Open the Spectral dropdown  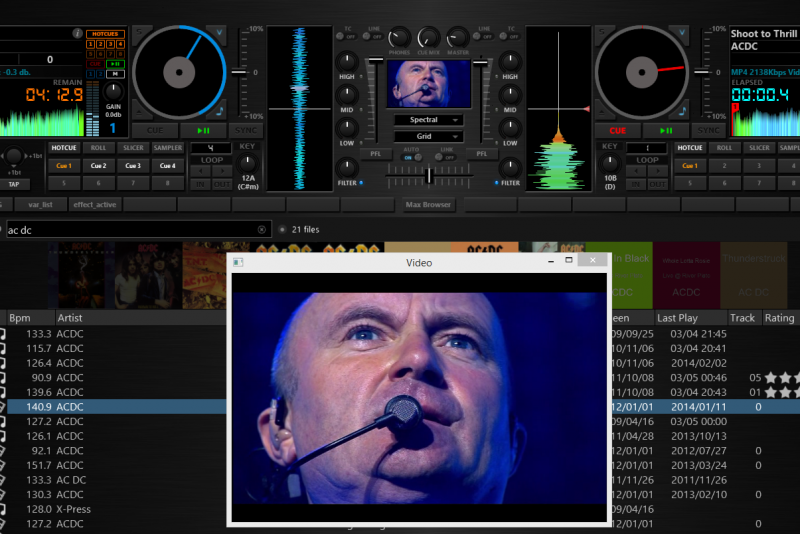pyautogui.click(x=428, y=120)
